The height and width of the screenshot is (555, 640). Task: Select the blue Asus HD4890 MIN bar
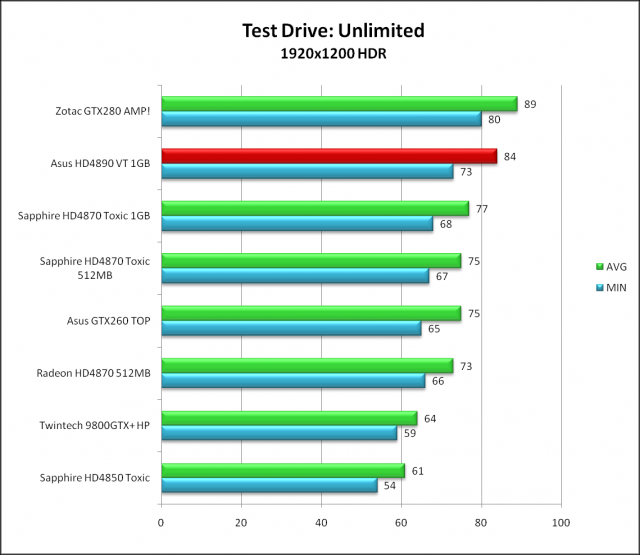tap(307, 171)
